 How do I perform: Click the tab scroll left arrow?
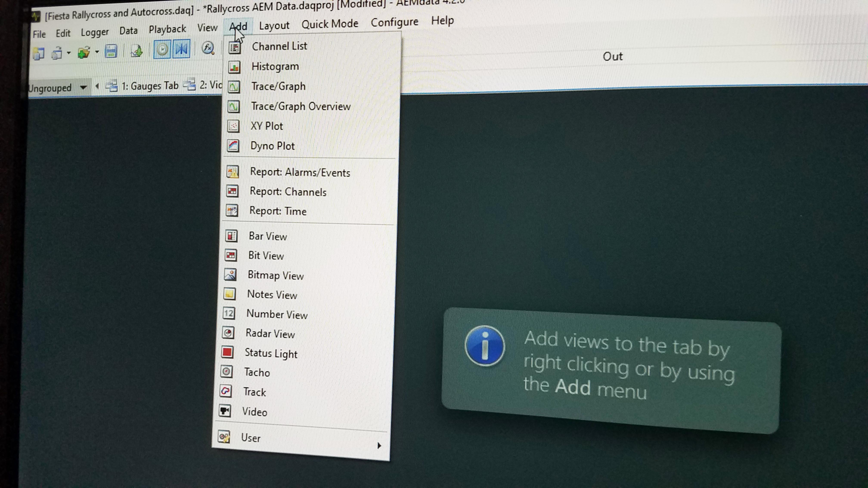[x=97, y=86]
